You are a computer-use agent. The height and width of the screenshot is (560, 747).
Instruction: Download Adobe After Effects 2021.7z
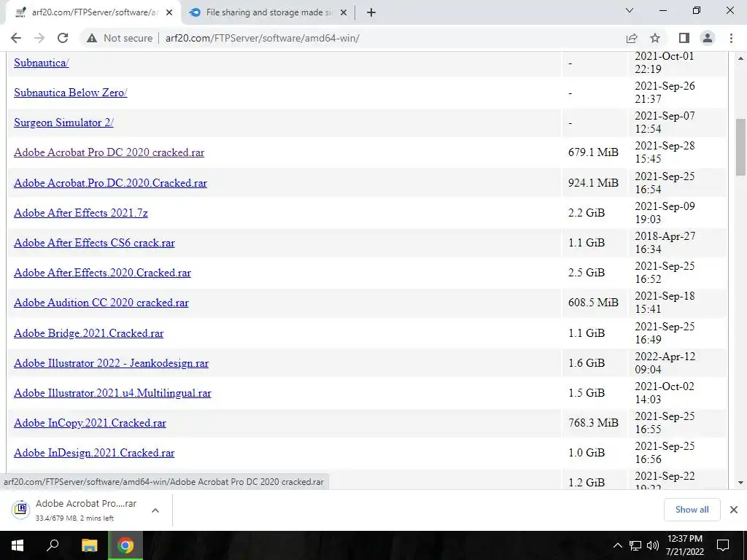pos(81,213)
